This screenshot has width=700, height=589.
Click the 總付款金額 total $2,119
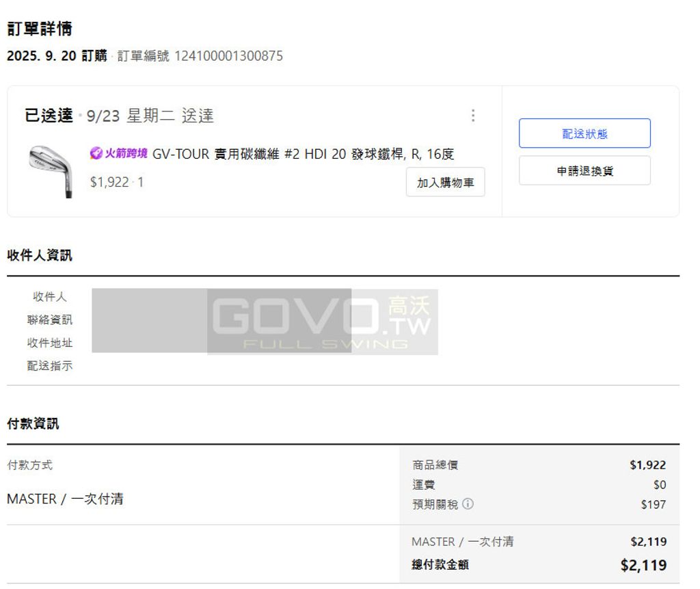click(645, 564)
